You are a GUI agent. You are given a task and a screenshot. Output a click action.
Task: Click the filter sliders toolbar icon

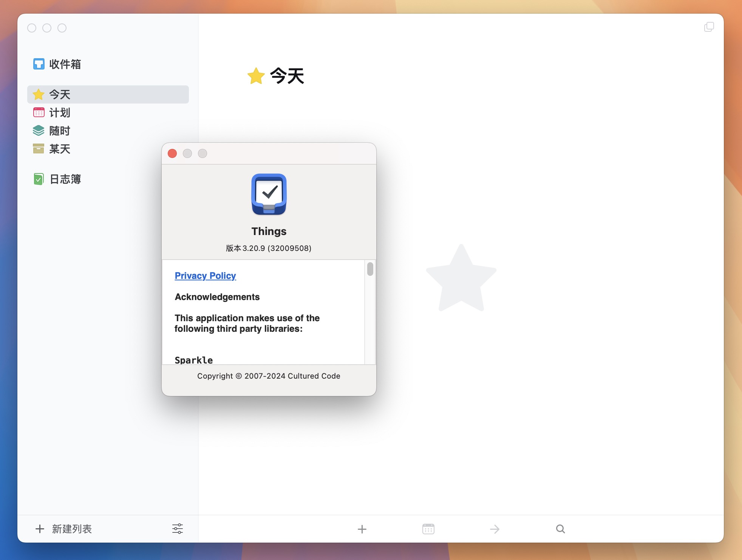point(178,528)
